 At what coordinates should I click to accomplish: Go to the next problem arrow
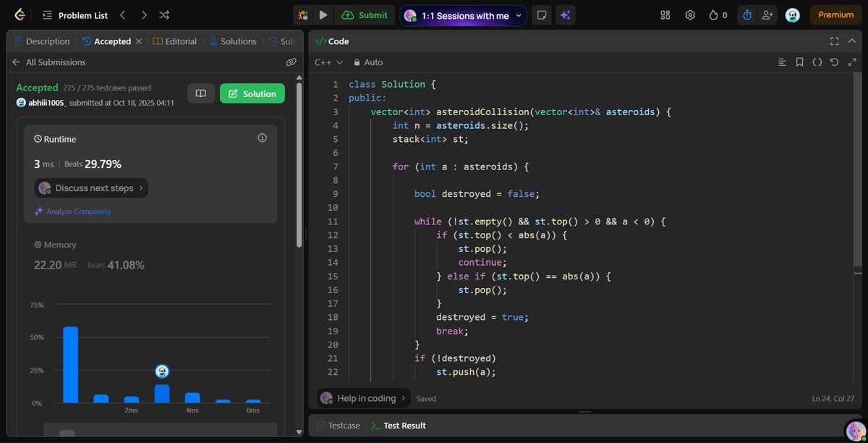coord(143,14)
